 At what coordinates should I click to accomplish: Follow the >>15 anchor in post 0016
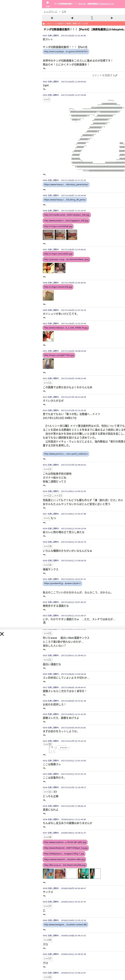(58, 496)
